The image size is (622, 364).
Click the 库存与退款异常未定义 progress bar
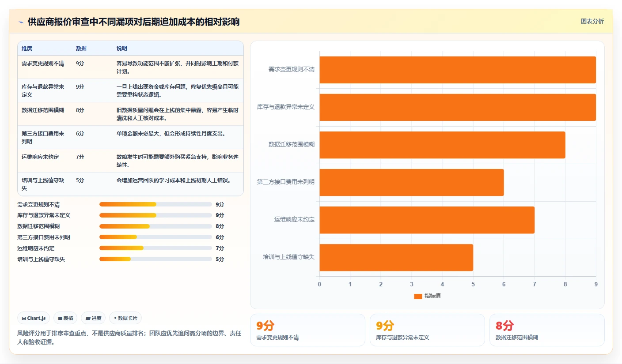[x=155, y=215]
